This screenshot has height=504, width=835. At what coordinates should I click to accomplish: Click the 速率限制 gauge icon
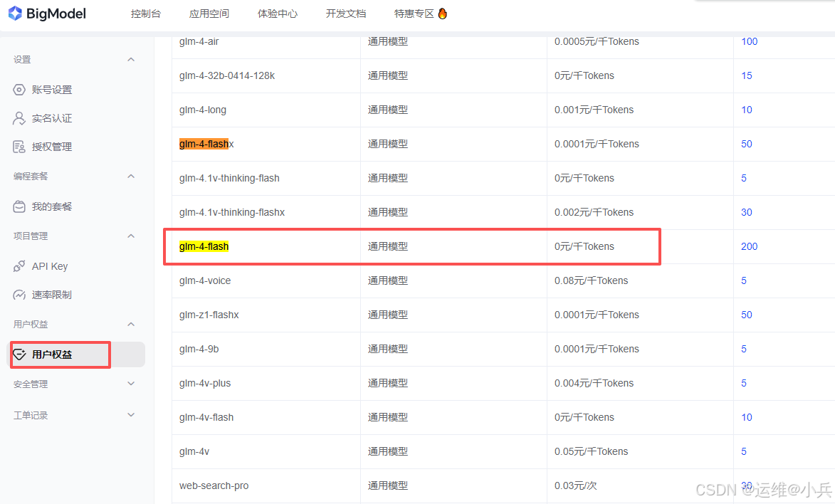(19, 295)
